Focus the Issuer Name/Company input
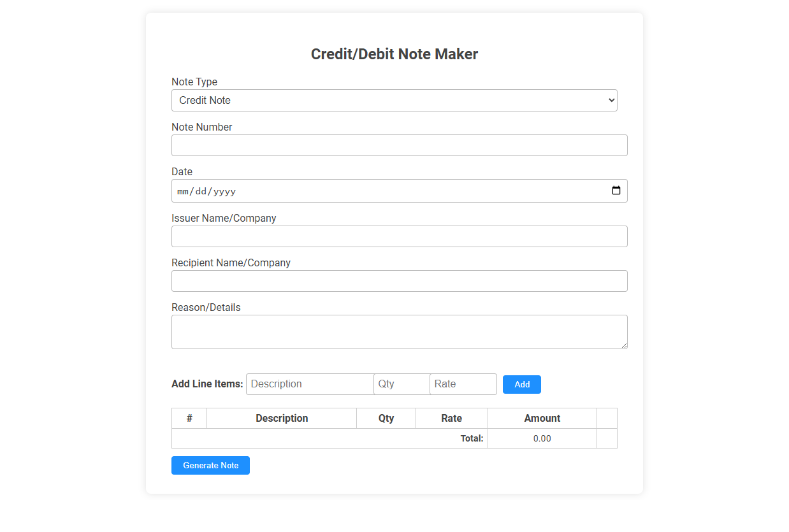The width and height of the screenshot is (789, 532). 399,236
